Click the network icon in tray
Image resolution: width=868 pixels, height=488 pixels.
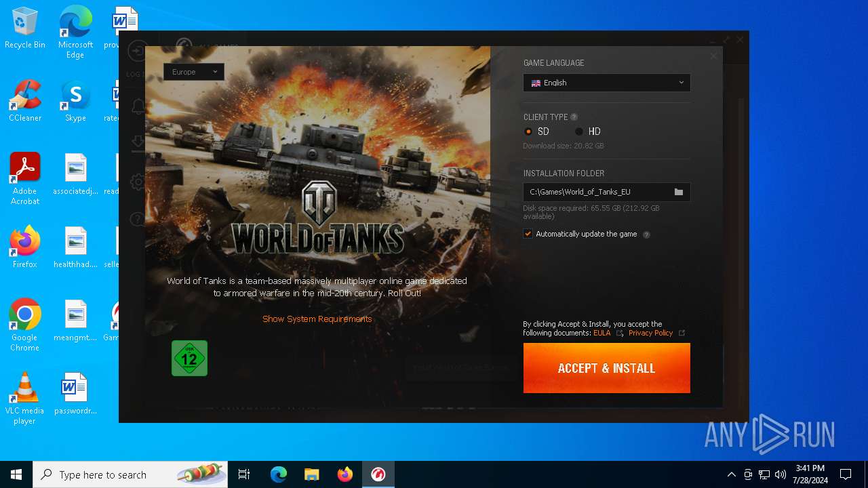764,474
